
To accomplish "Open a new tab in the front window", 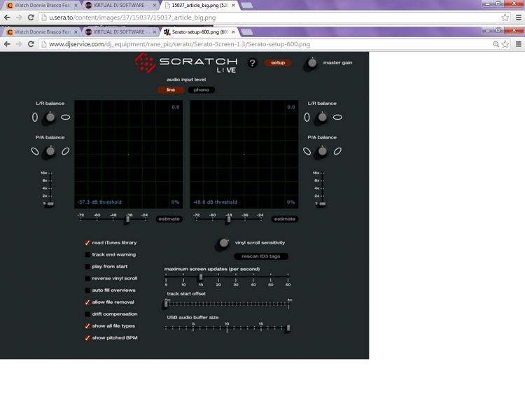I will pos(247,32).
